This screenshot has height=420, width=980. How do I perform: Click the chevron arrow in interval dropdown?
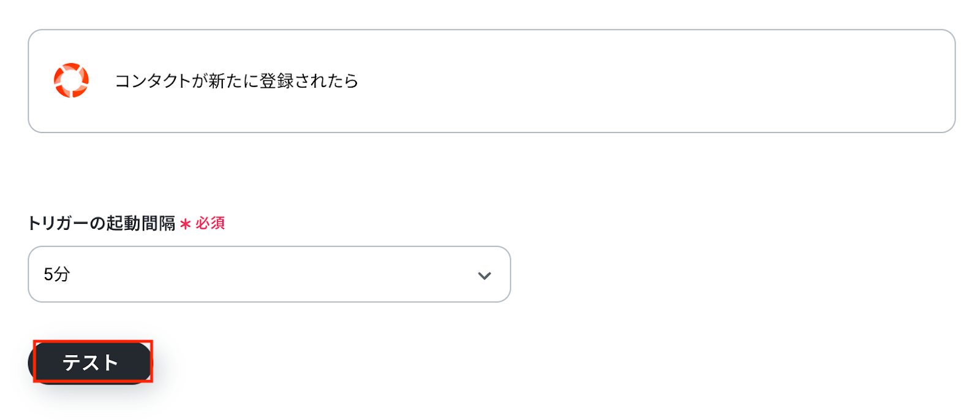click(484, 275)
